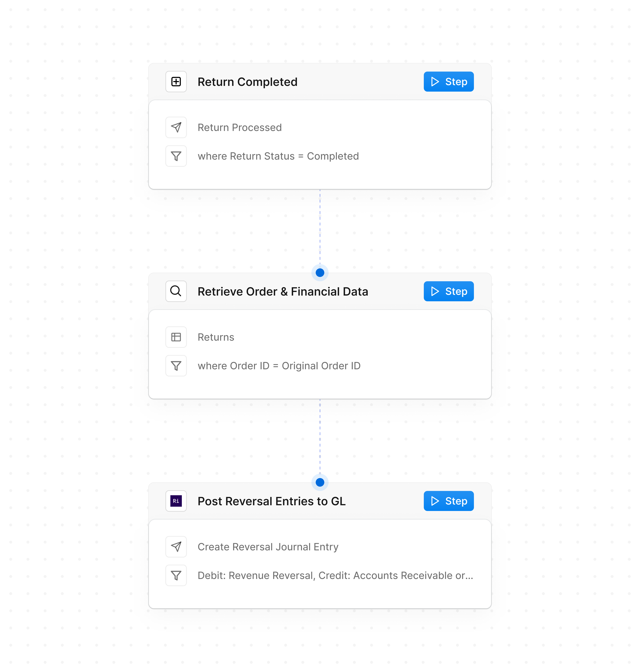The height and width of the screenshot is (672, 640).
Task: Click the magnifier icon on Retrieve Order node
Action: click(x=176, y=291)
